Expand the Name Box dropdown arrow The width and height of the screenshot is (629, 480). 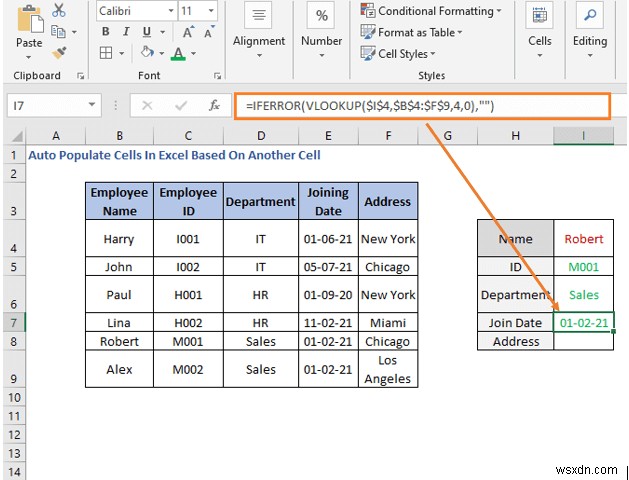92,105
